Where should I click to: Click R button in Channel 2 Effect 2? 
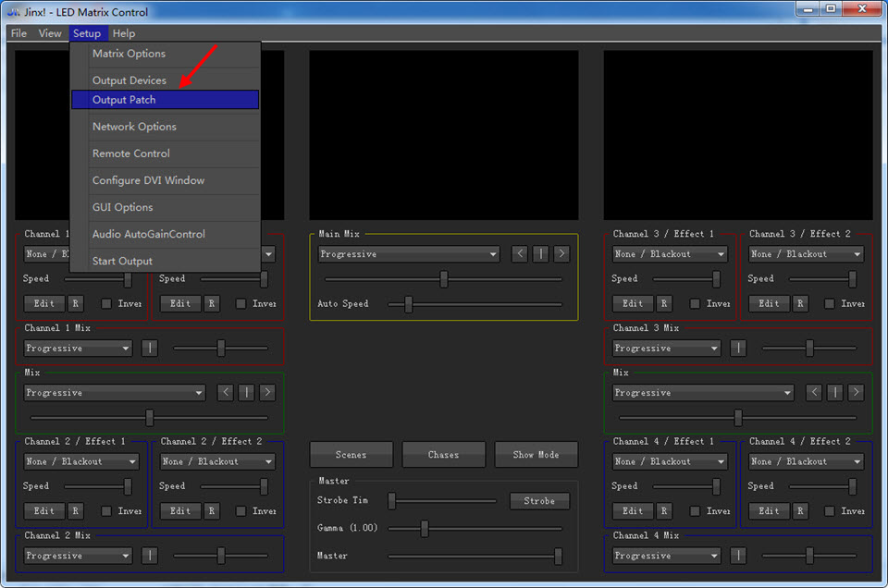pyautogui.click(x=211, y=511)
